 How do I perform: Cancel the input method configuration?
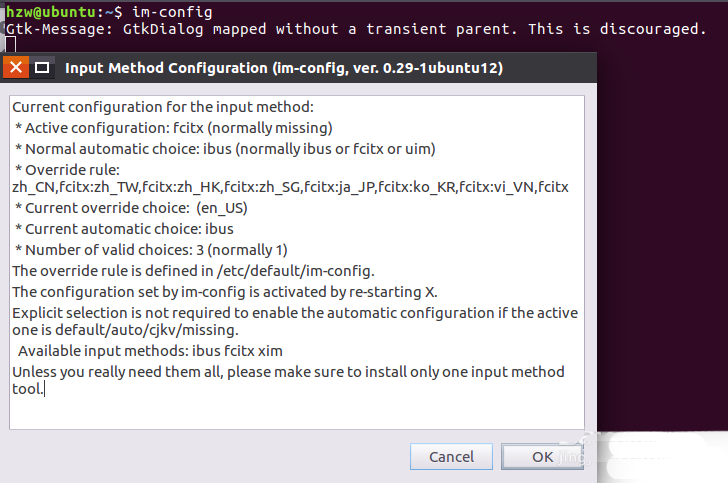(x=451, y=456)
